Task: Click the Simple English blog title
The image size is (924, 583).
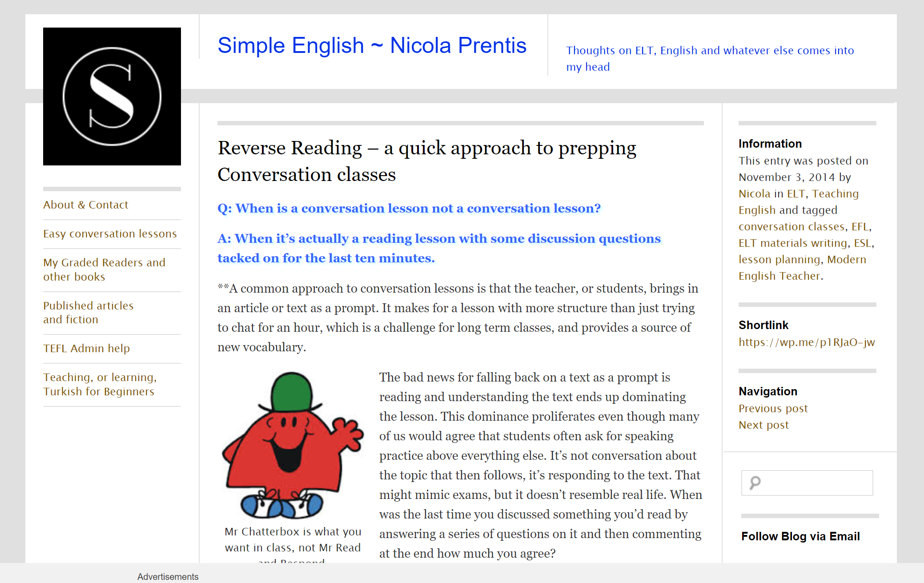Action: (x=372, y=45)
